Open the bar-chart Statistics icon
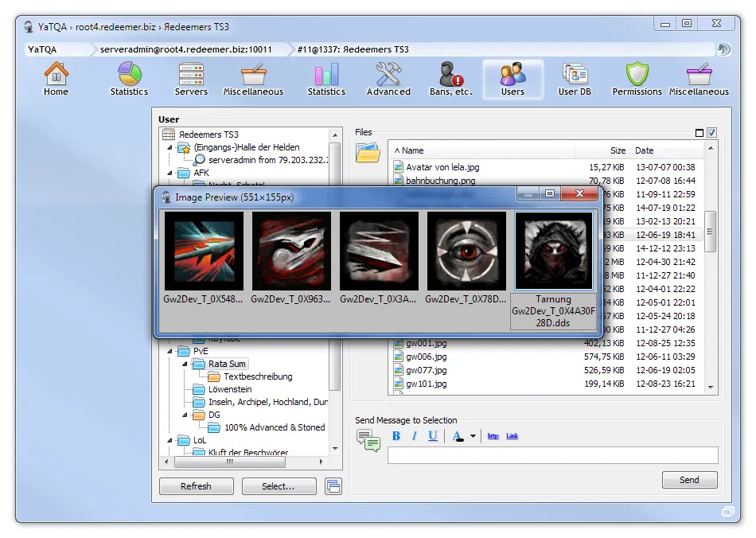The width and height of the screenshot is (756, 538). click(x=326, y=80)
